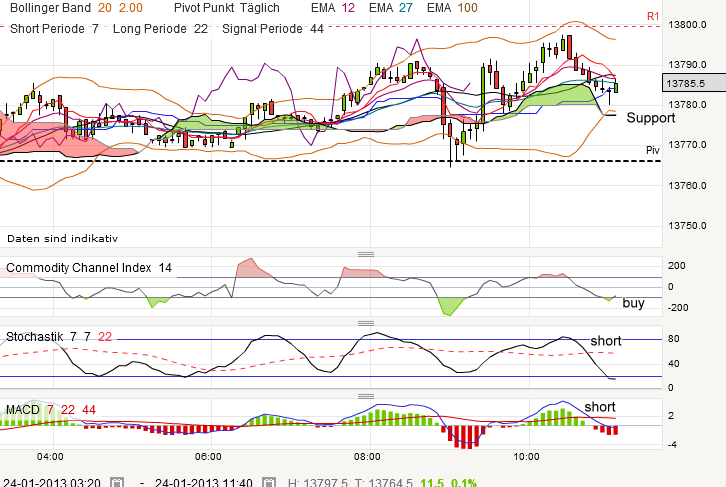Click the high value H: 13797.5
This screenshot has width=726, height=487.
pos(318,483)
